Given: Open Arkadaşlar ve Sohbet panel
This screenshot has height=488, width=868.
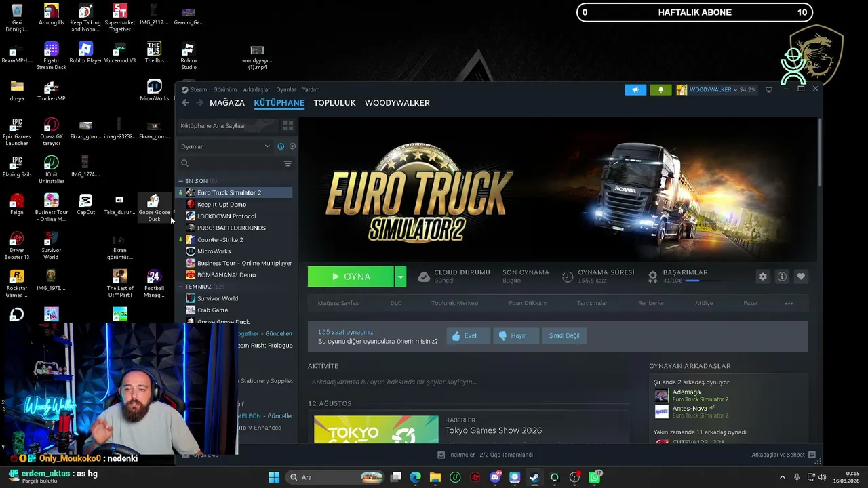Looking at the screenshot, I should pyautogui.click(x=783, y=455).
